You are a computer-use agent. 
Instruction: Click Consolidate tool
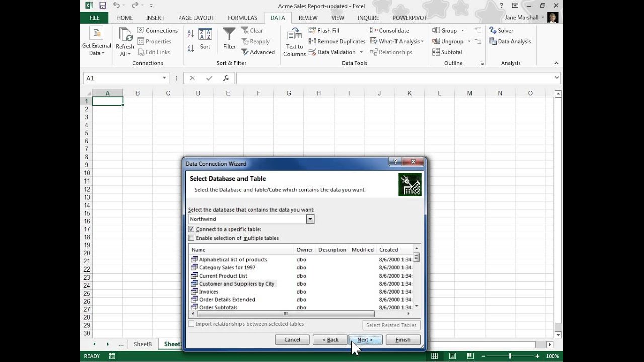point(389,31)
